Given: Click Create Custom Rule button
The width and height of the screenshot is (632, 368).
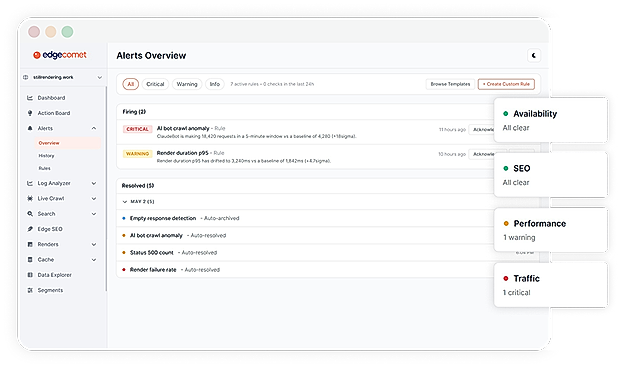Looking at the screenshot, I should coord(506,84).
